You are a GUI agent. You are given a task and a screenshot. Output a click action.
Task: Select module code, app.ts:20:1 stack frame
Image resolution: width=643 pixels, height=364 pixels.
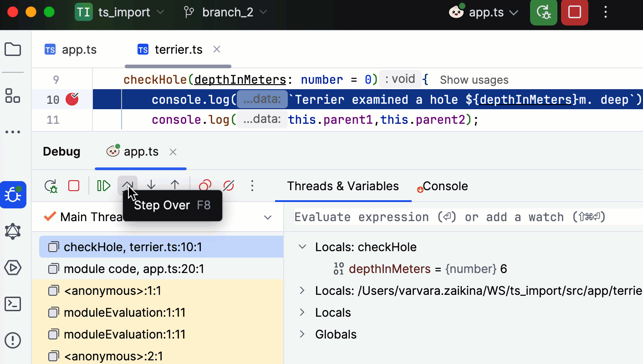[x=133, y=269]
